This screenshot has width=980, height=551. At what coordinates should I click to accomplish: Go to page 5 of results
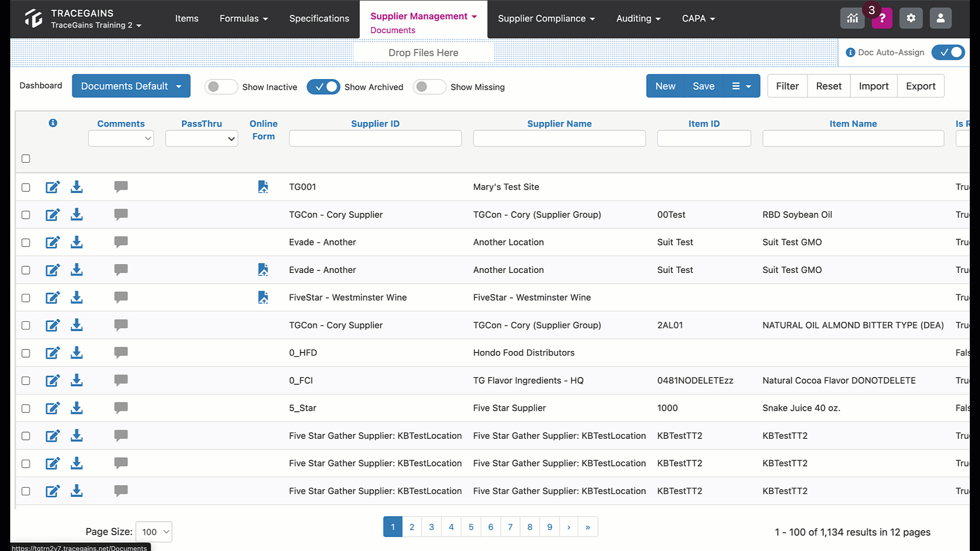coord(471,527)
